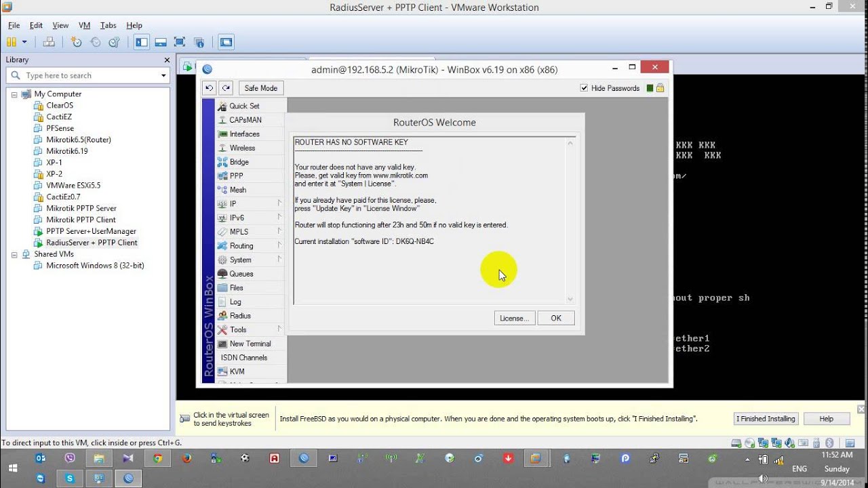
Task: Open the VMware Edit menu
Action: 36,25
